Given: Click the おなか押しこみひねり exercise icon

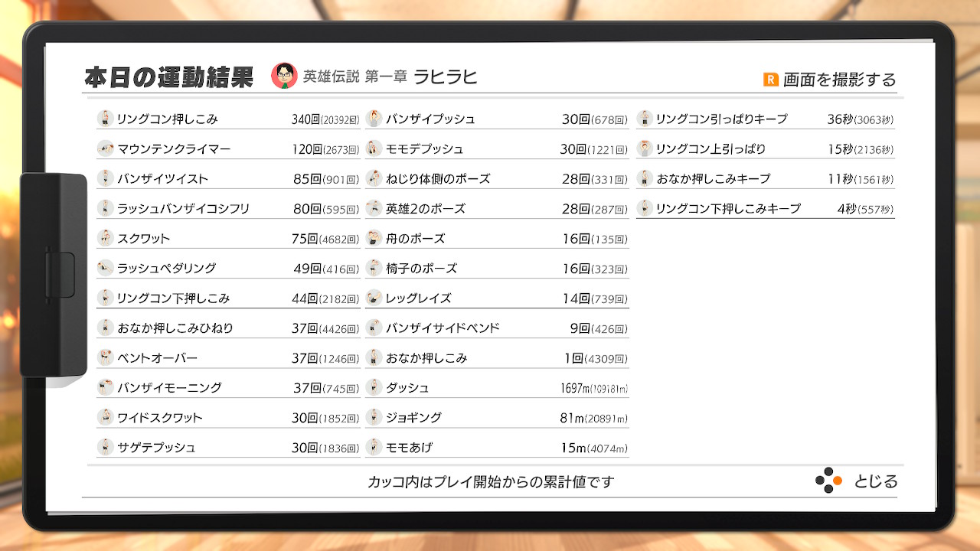Looking at the screenshot, I should click(106, 328).
